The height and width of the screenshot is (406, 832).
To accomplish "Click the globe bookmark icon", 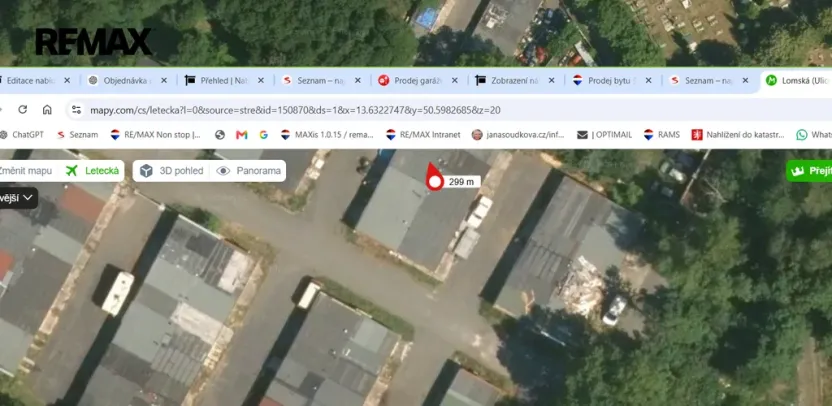I will [x=220, y=135].
